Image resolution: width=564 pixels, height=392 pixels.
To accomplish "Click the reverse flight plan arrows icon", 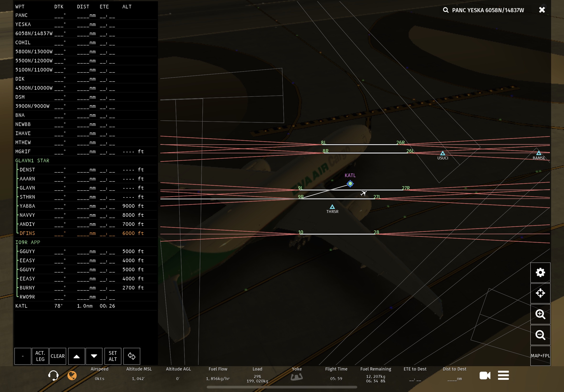I will 132,356.
